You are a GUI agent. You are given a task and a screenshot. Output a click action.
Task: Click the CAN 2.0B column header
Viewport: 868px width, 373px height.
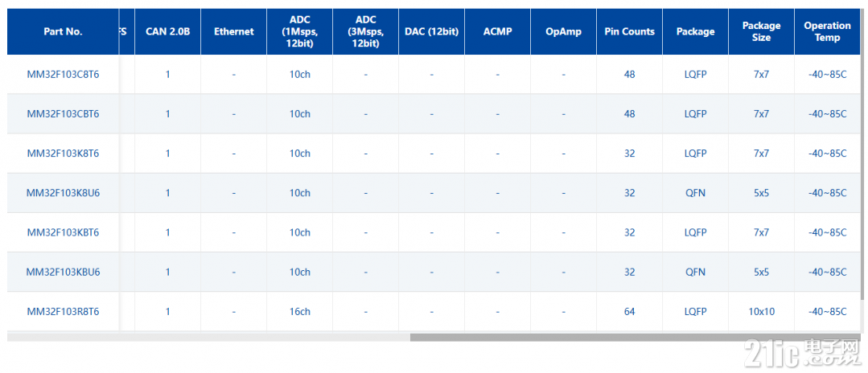coord(168,31)
